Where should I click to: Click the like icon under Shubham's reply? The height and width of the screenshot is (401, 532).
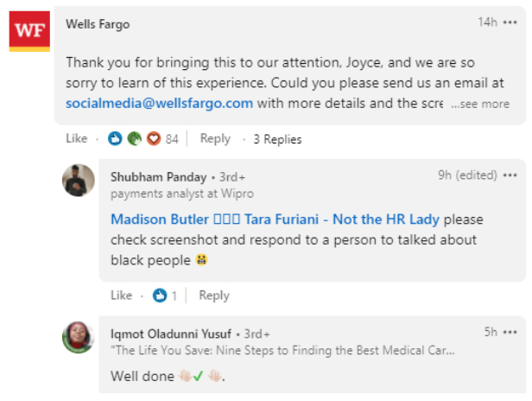coord(159,296)
